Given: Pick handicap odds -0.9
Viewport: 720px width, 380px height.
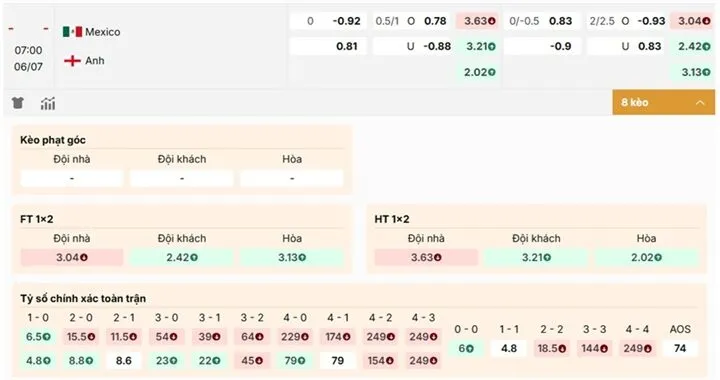Looking at the screenshot, I should (542, 46).
